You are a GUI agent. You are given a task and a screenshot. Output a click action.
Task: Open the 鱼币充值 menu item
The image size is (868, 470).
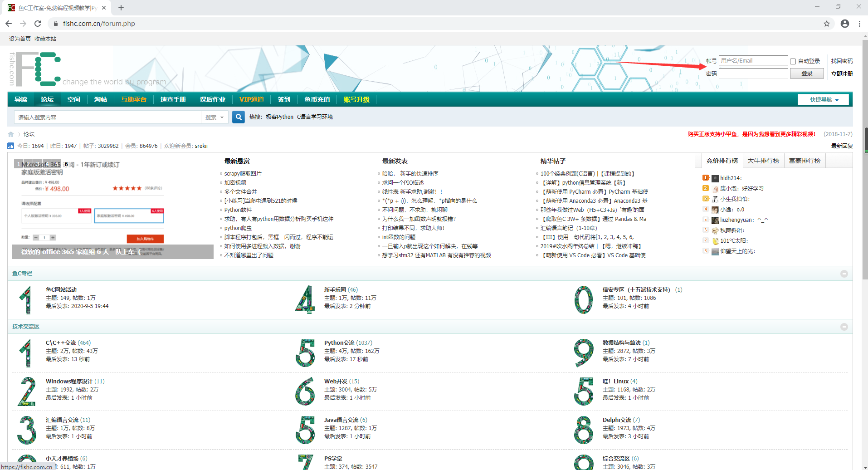pos(317,99)
